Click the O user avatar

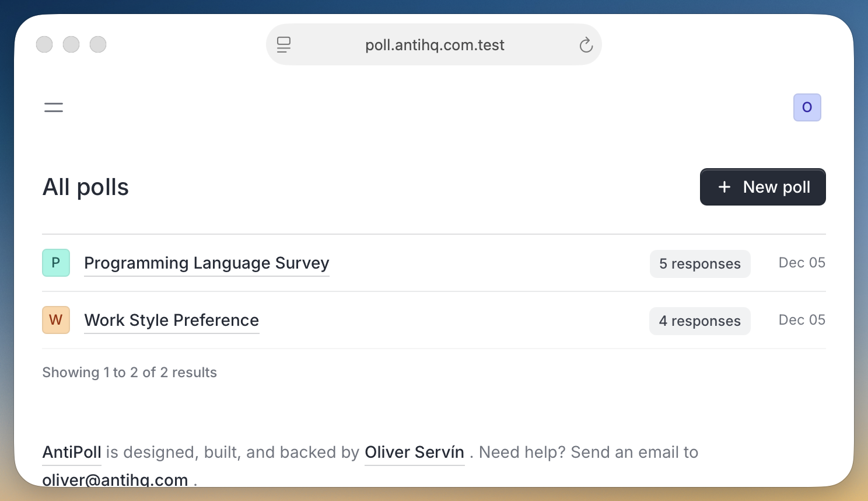click(x=807, y=107)
